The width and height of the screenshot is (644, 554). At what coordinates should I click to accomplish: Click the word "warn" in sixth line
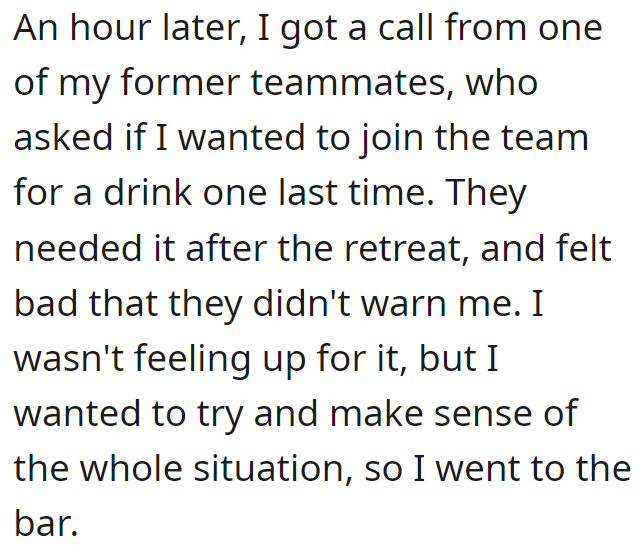[404, 306]
